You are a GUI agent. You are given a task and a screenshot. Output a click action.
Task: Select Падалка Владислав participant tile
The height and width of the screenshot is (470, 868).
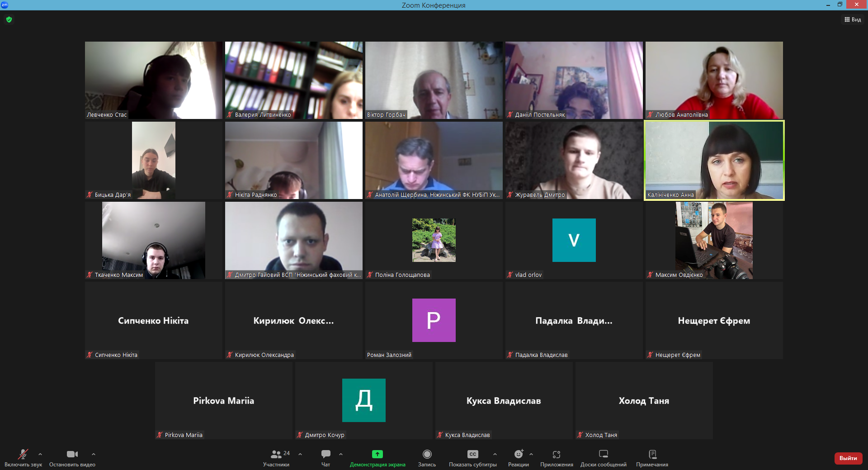pyautogui.click(x=574, y=321)
